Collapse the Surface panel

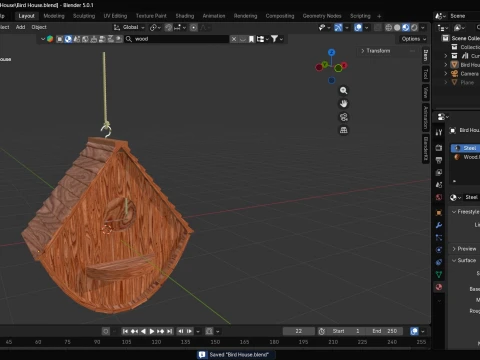click(464, 260)
